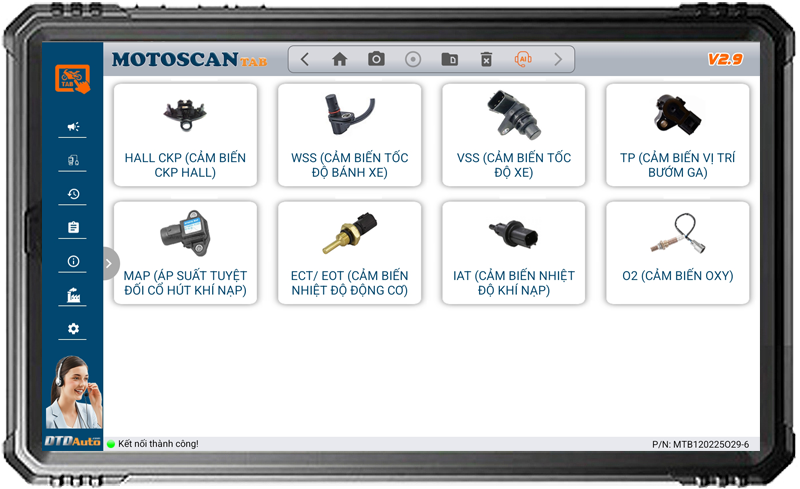800x489 pixels.
Task: Click the support agent headset portrait
Action: (x=74, y=392)
